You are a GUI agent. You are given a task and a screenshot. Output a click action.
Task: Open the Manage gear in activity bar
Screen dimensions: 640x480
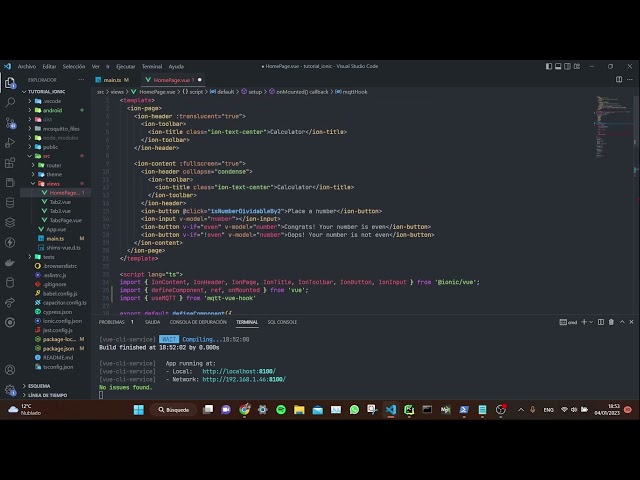(x=10, y=390)
